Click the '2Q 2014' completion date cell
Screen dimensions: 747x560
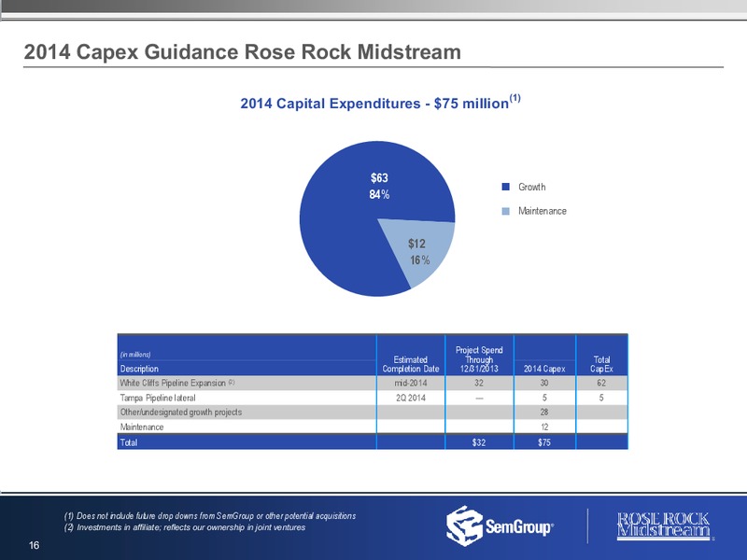pos(411,399)
